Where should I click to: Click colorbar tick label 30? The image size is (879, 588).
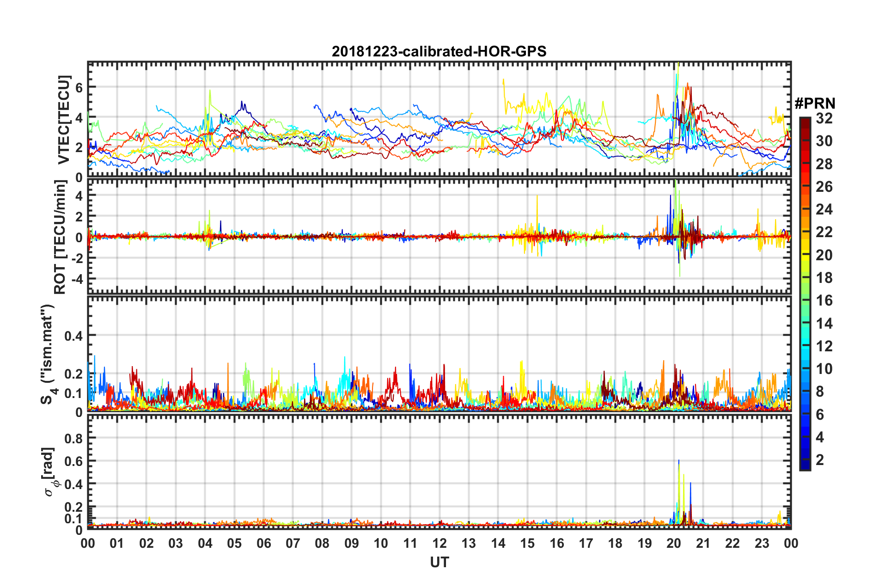[824, 141]
